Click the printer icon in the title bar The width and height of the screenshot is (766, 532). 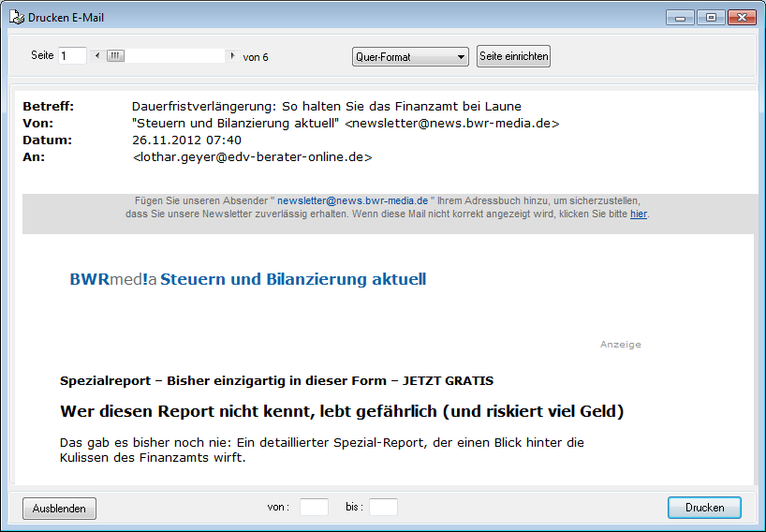(16, 17)
